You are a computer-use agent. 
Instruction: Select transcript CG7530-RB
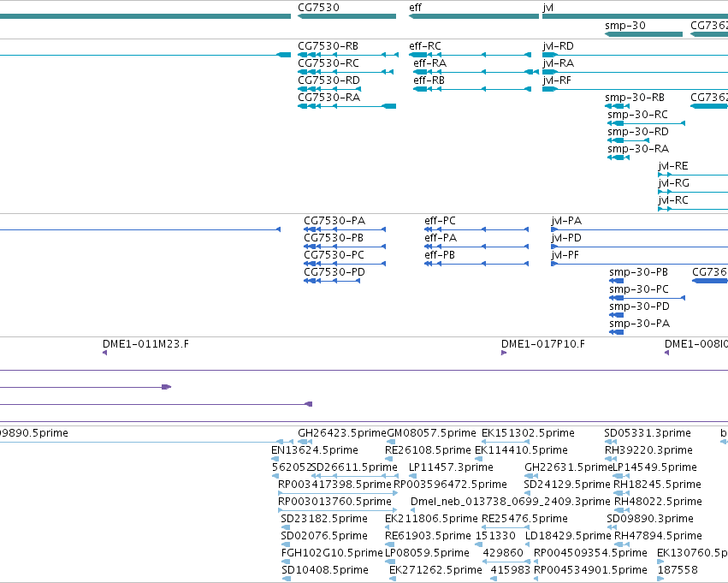[x=348, y=55]
